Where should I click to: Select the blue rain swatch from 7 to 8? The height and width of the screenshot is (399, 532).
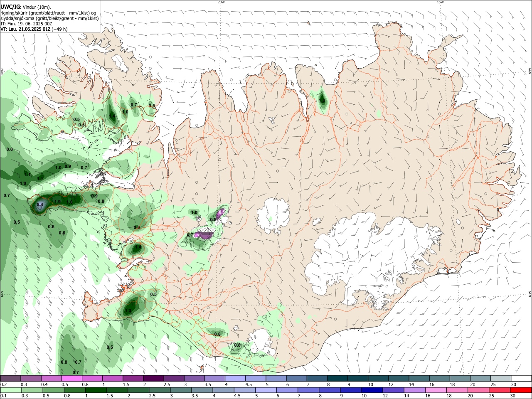[x=308, y=390]
